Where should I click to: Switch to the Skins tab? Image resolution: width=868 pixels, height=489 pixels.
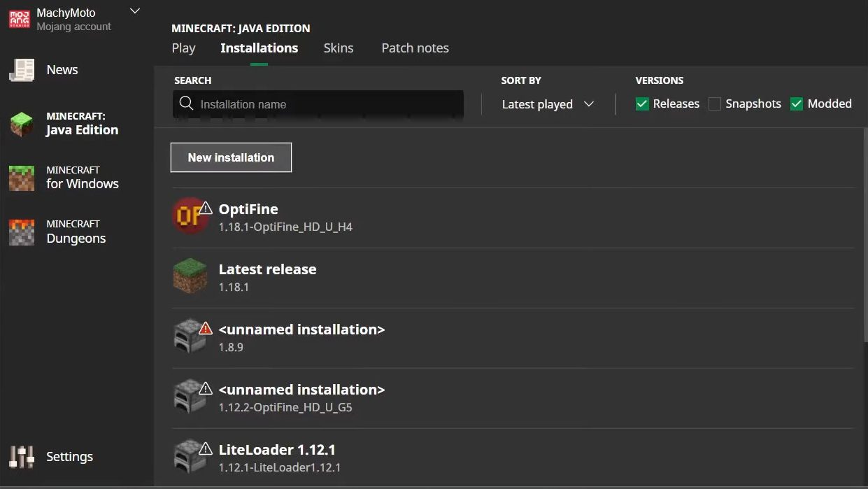pyautogui.click(x=339, y=48)
